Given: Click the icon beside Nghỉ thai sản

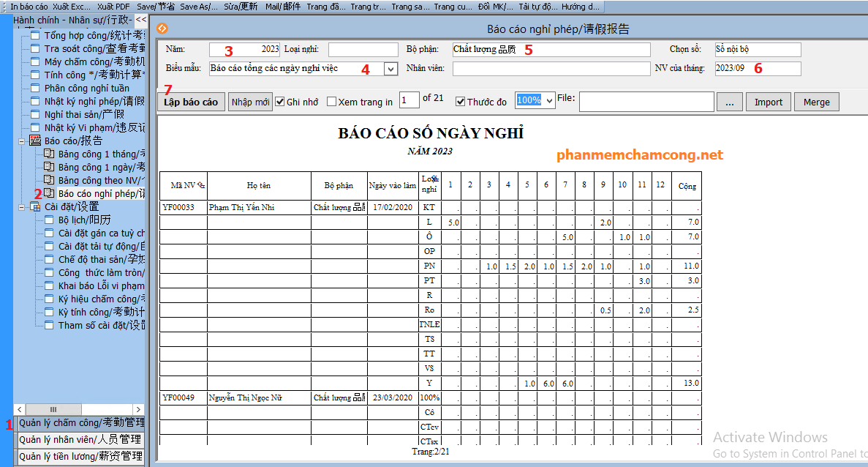Looking at the screenshot, I should tap(35, 115).
